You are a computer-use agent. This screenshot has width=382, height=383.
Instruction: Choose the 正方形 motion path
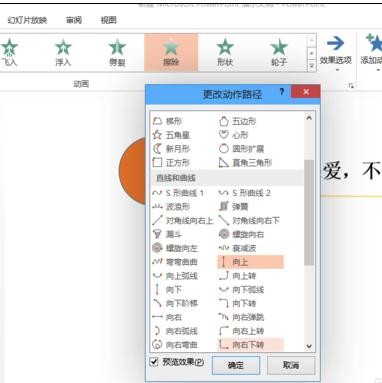point(171,163)
